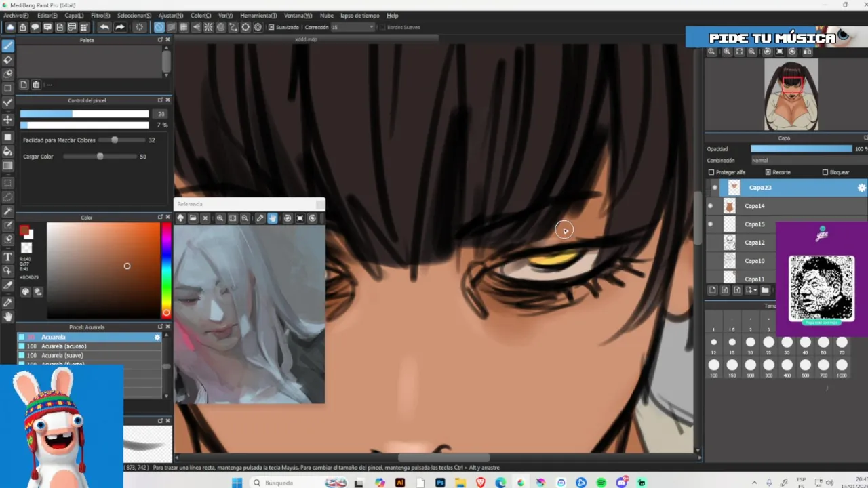This screenshot has height=488, width=868.
Task: Click the vertical hue strip in Color panel
Action: [x=166, y=270]
